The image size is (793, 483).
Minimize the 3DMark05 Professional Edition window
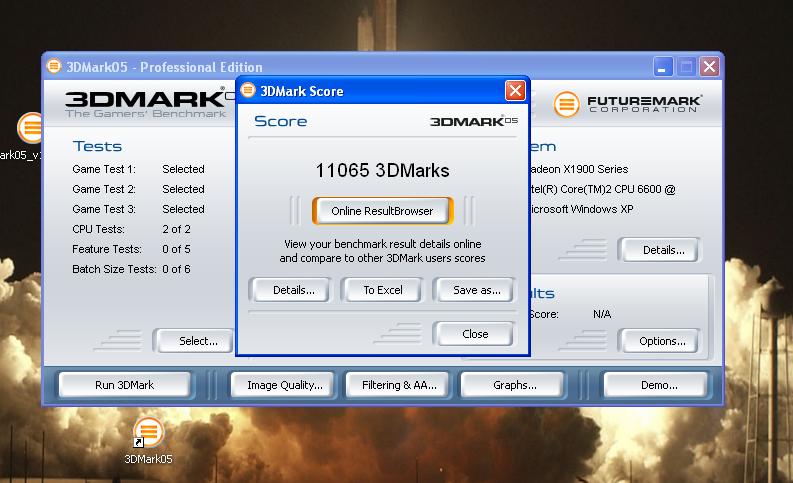pos(663,67)
